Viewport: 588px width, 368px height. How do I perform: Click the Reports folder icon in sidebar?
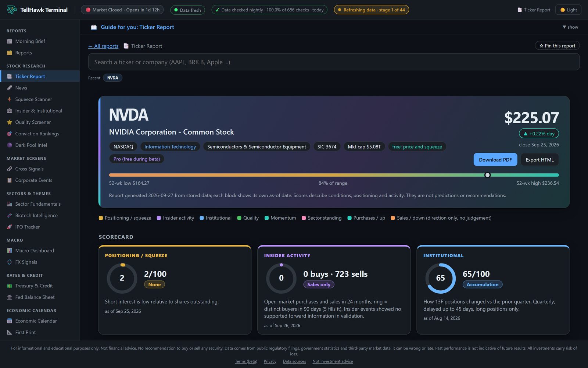coord(10,53)
